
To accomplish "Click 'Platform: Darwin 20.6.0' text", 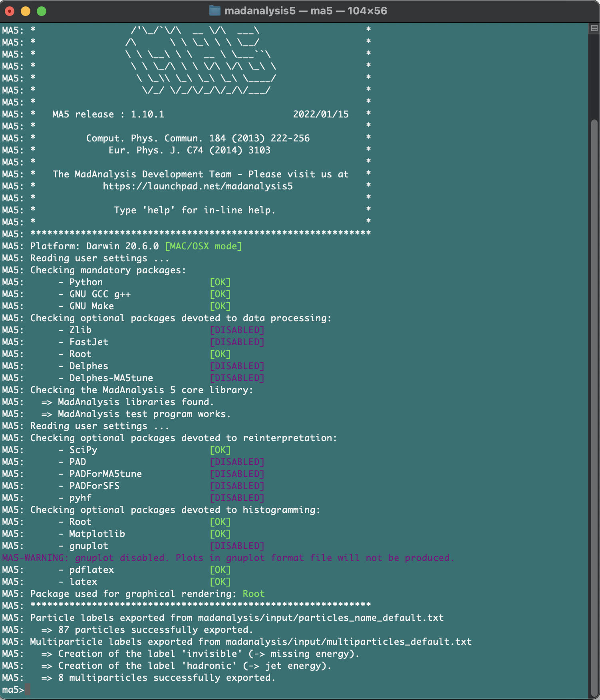I will (94, 246).
